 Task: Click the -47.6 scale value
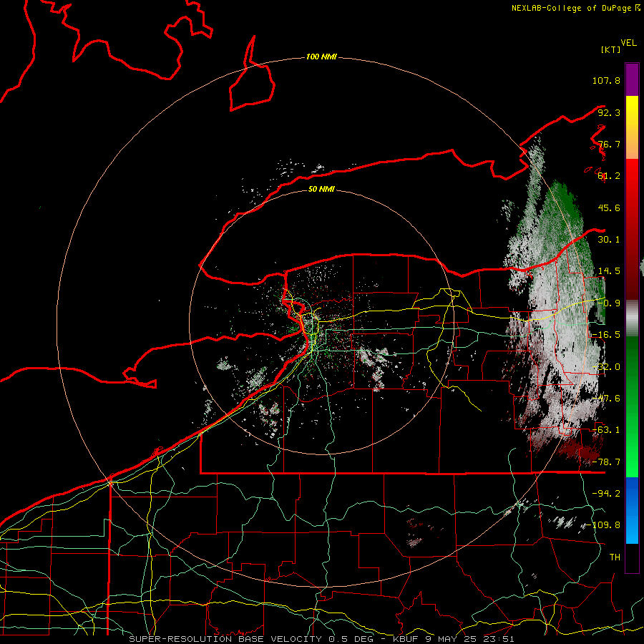pyautogui.click(x=606, y=399)
